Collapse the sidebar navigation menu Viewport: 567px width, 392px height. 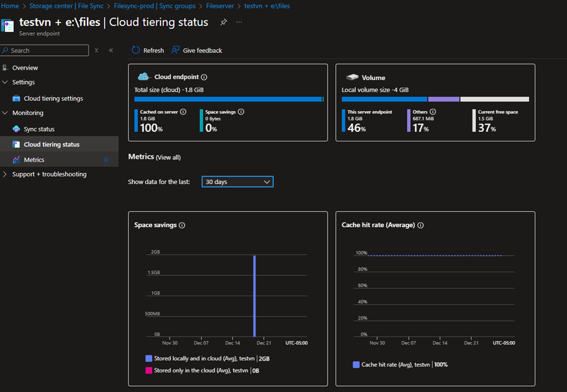click(x=111, y=50)
